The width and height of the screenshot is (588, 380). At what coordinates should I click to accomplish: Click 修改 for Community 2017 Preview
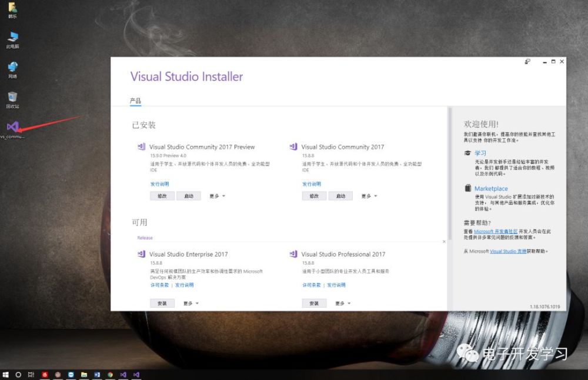pos(162,196)
